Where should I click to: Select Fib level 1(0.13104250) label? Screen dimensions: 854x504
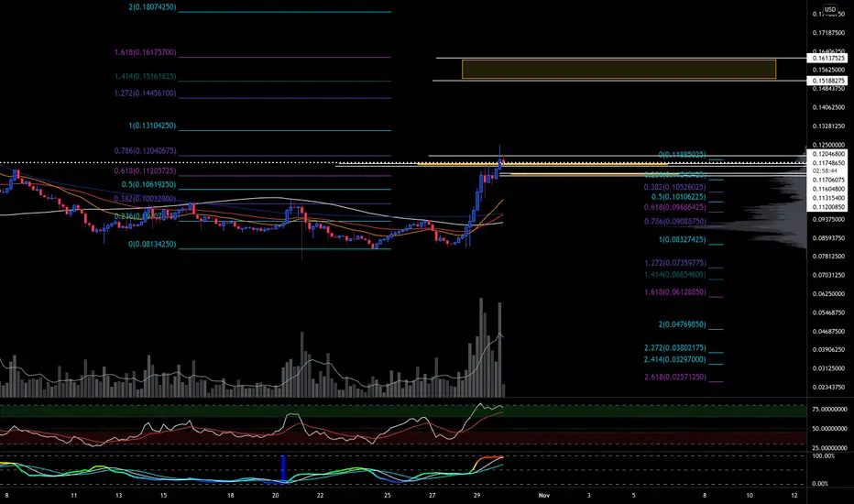pyautogui.click(x=152, y=126)
